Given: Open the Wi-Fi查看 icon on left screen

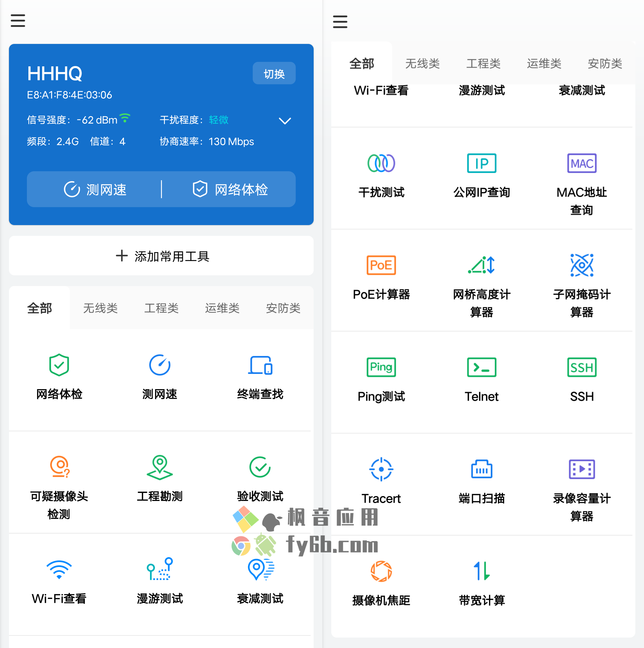Looking at the screenshot, I should pyautogui.click(x=59, y=569).
